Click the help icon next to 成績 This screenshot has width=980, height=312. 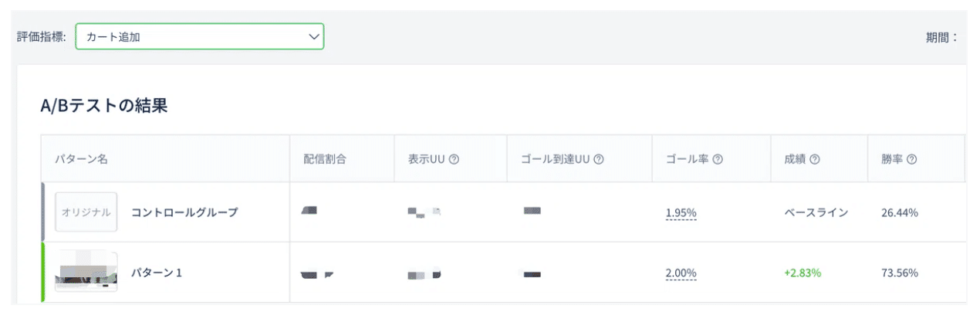pyautogui.click(x=815, y=159)
